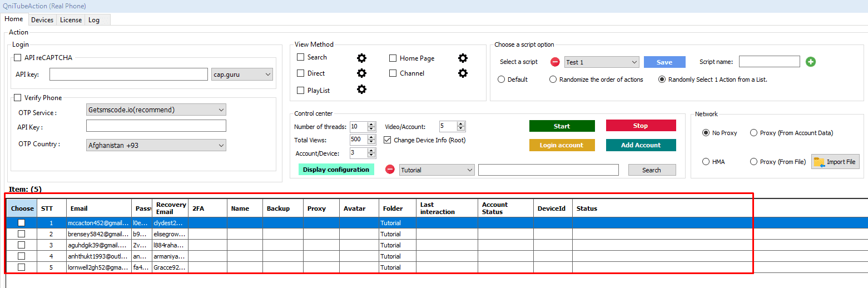
Task: Click the Login account button
Action: [562, 145]
